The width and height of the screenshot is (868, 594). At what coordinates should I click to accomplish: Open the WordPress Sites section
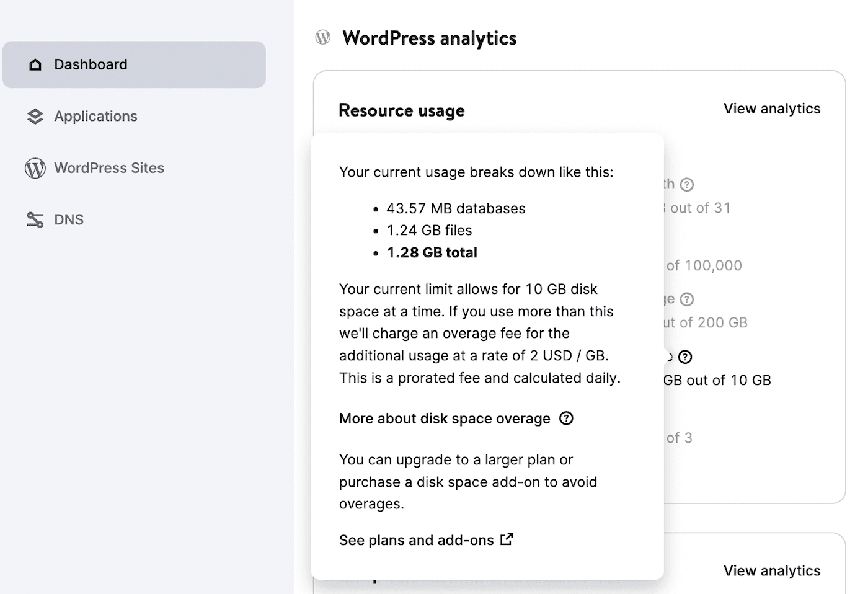pos(109,167)
